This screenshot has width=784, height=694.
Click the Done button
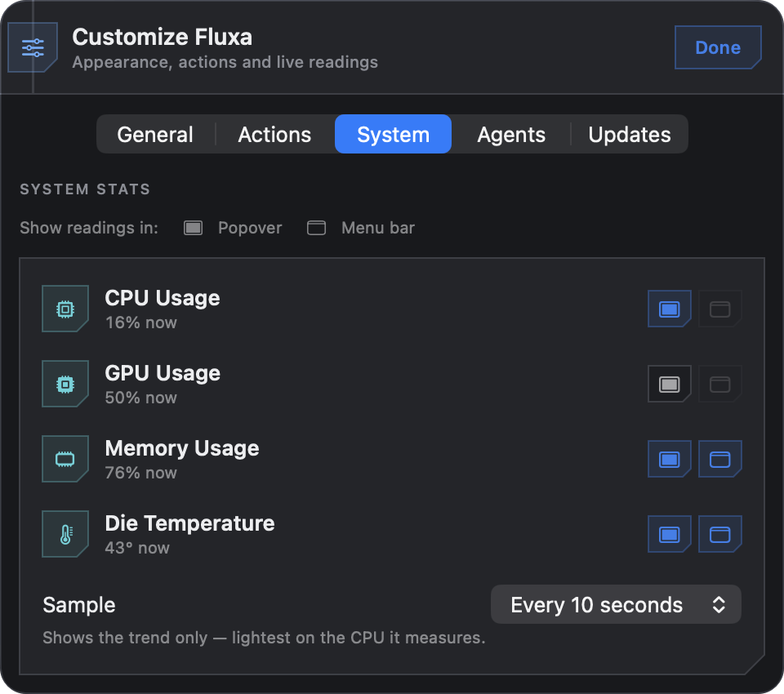tap(718, 47)
